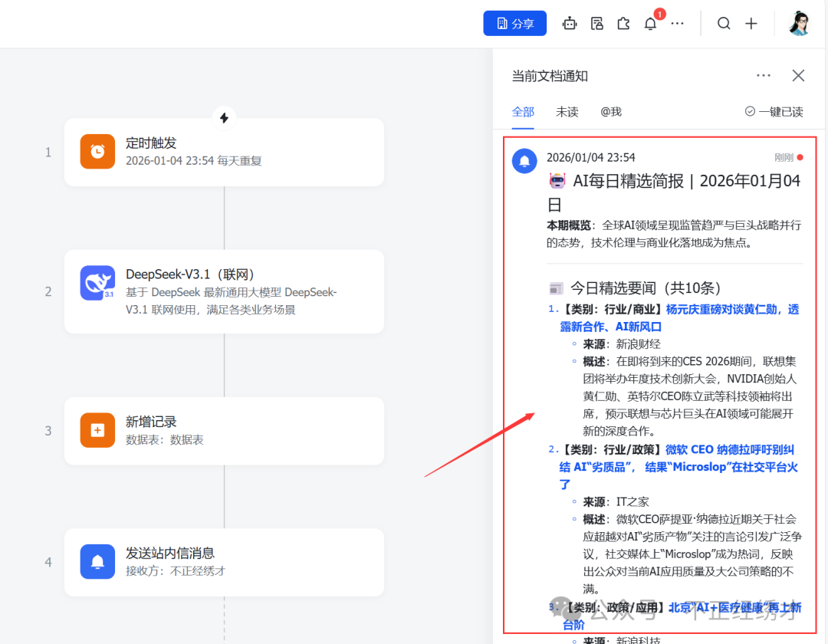The image size is (828, 644).
Task: Click the 接收方：不正经绣才 text
Action: tap(176, 571)
